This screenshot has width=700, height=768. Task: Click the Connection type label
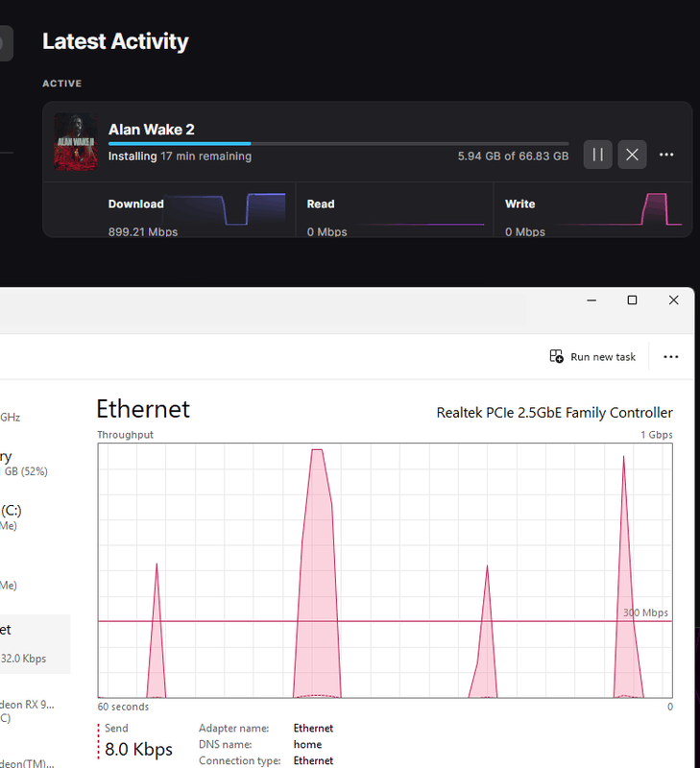pos(239,760)
